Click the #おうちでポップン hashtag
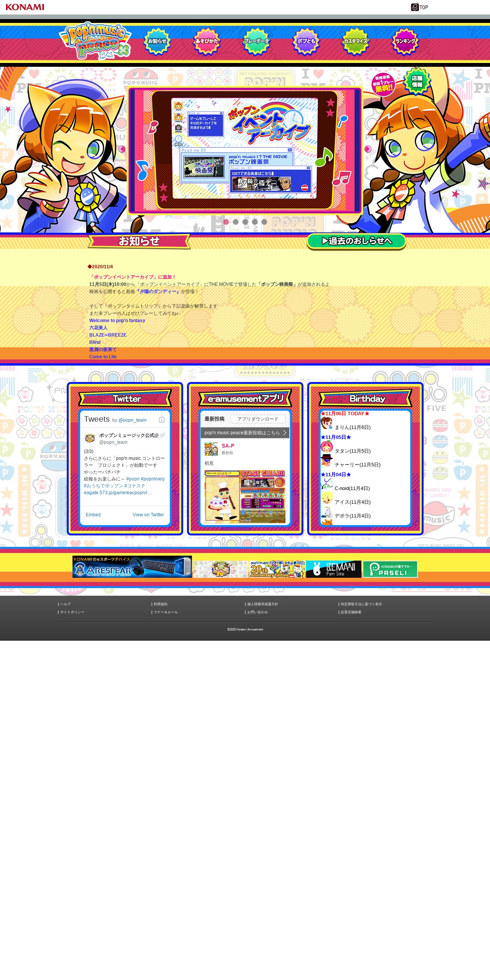Image resolution: width=490 pixels, height=980 pixels. [x=103, y=486]
